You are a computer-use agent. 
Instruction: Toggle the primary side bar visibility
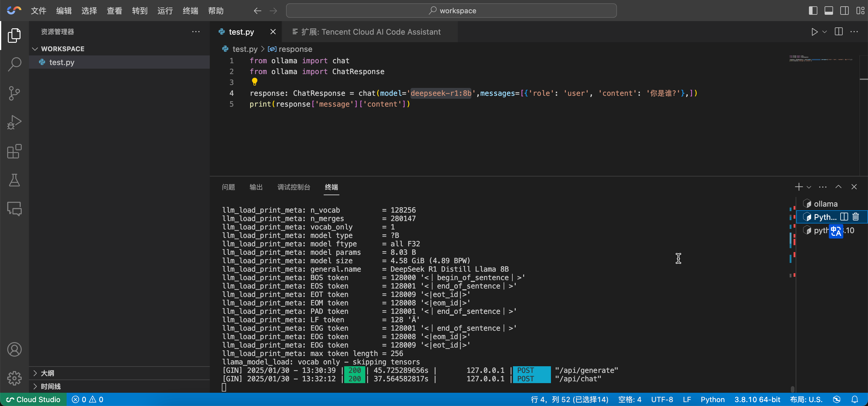click(x=813, y=11)
